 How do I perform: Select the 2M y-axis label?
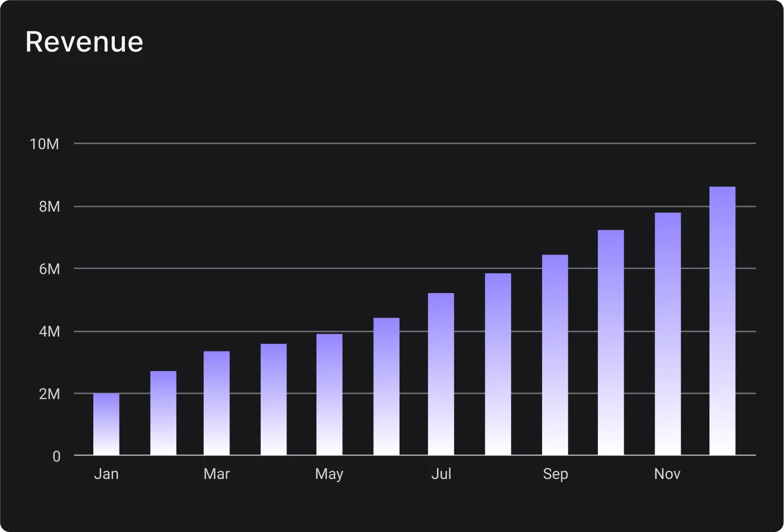coord(49,394)
